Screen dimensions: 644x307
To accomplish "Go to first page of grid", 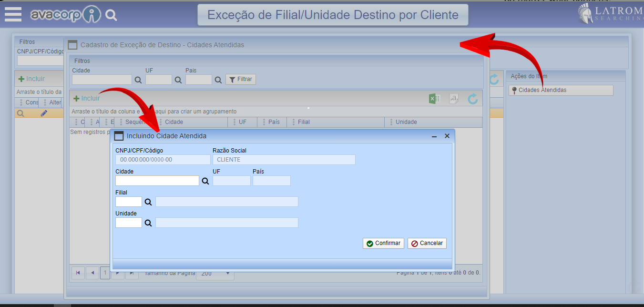I will click(x=78, y=273).
